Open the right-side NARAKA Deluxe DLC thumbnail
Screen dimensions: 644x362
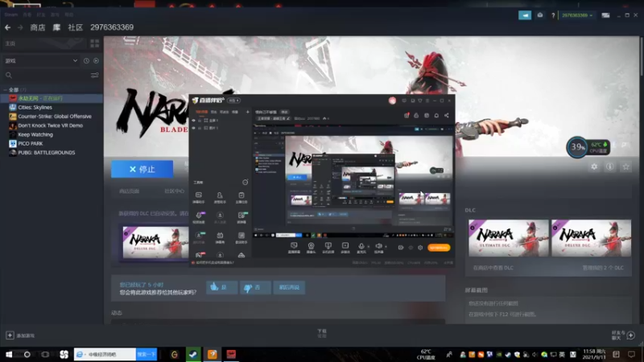592,238
